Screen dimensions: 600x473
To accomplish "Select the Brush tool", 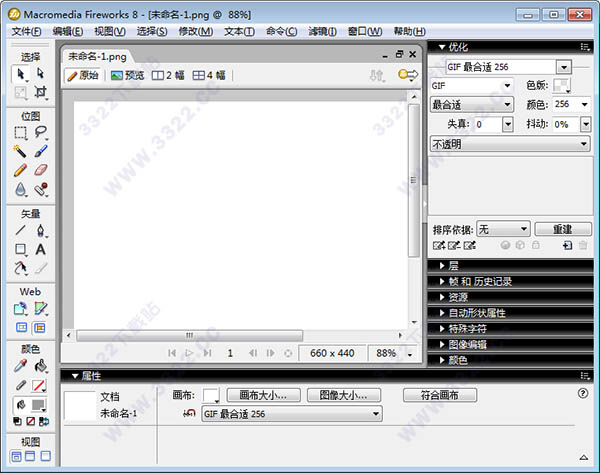I will click(x=40, y=151).
